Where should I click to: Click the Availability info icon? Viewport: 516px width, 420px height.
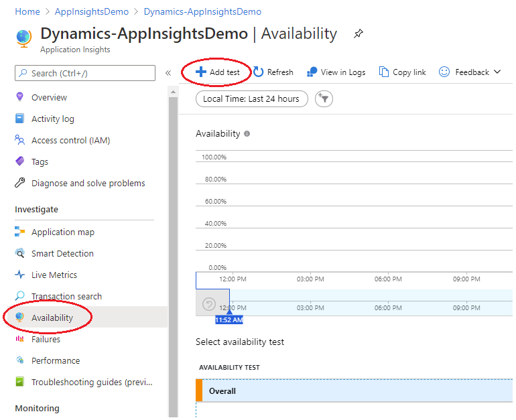[247, 134]
